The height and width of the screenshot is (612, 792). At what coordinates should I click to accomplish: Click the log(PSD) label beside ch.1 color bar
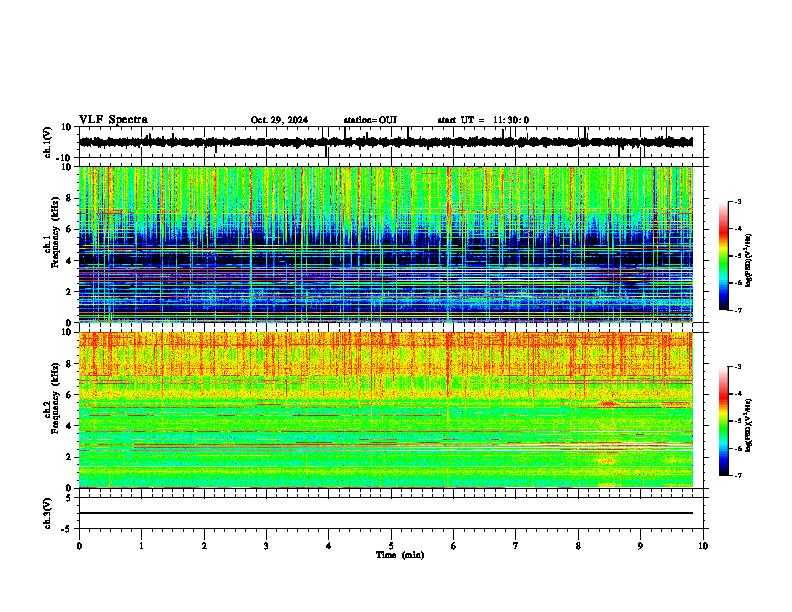tap(749, 261)
